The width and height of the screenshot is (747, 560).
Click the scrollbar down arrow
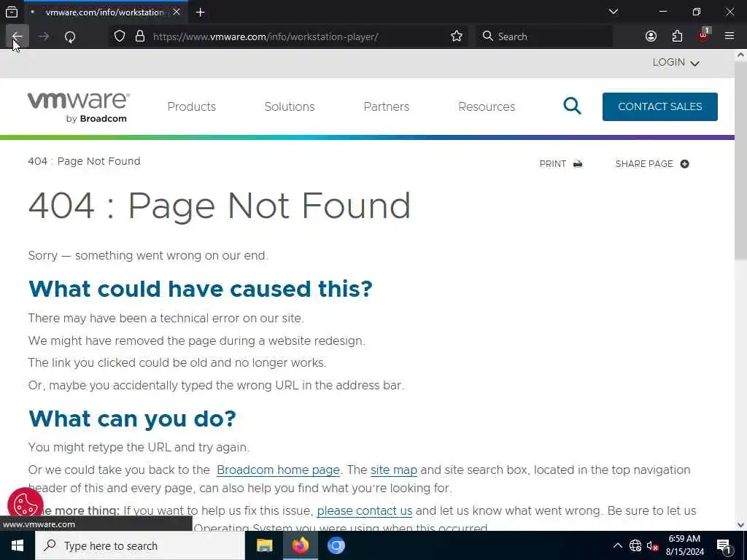[x=740, y=525]
